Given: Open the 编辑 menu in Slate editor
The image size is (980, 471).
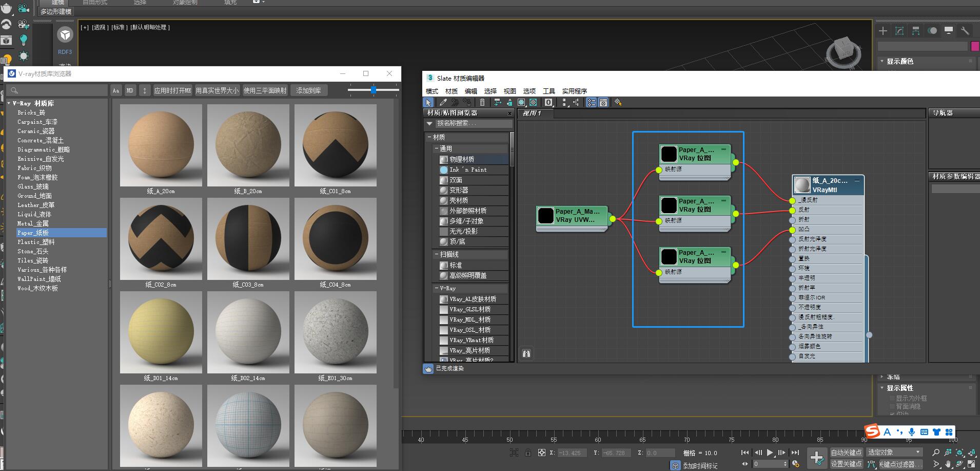Looking at the screenshot, I should click(x=471, y=91).
